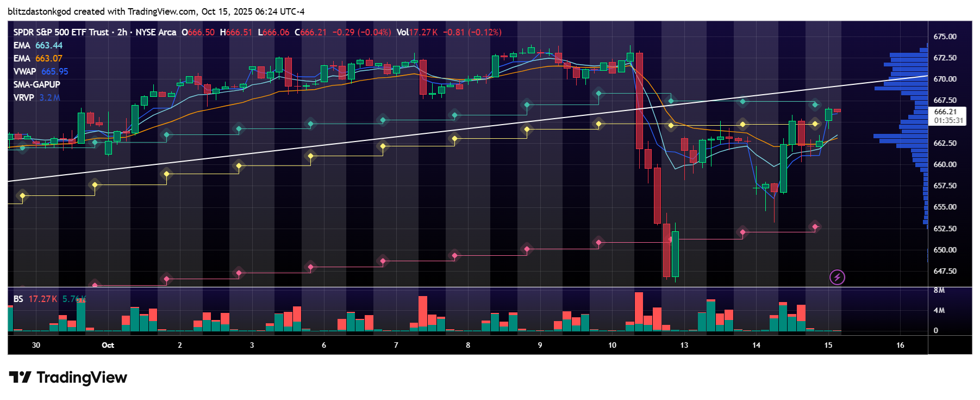Viewport: 980px width, 400px height.
Task: Click the EMA 663.44 legend entry
Action: click(38, 45)
